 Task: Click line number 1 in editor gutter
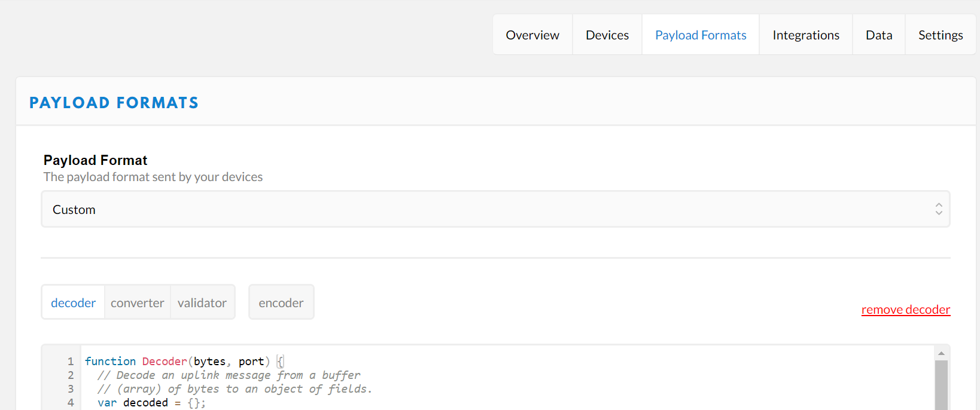coord(71,362)
